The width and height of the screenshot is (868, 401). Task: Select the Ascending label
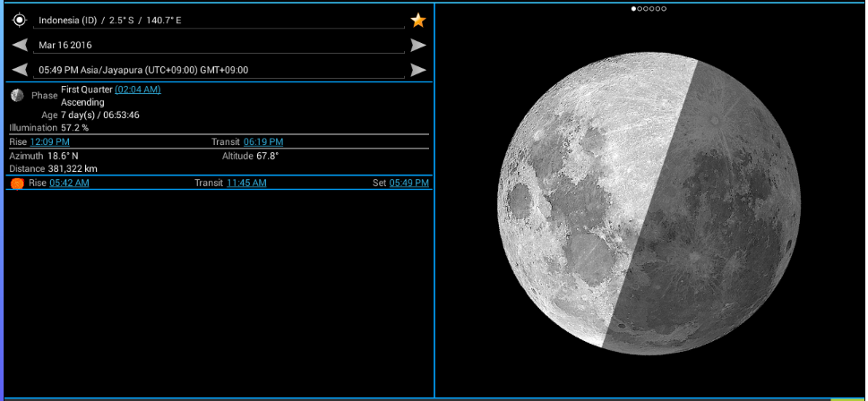pyautogui.click(x=82, y=103)
